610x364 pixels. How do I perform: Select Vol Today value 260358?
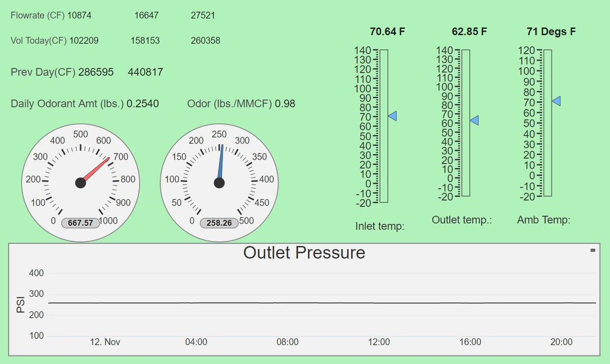205,40
